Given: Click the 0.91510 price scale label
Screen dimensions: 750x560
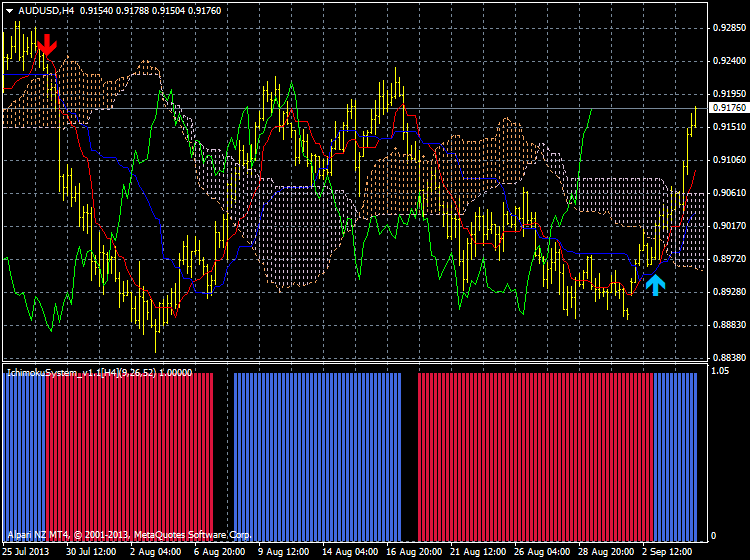Looking at the screenshot, I should 729,127.
